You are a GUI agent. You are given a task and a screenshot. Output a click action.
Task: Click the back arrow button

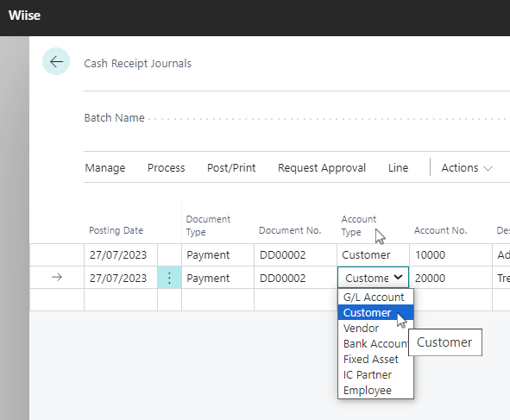coord(56,61)
